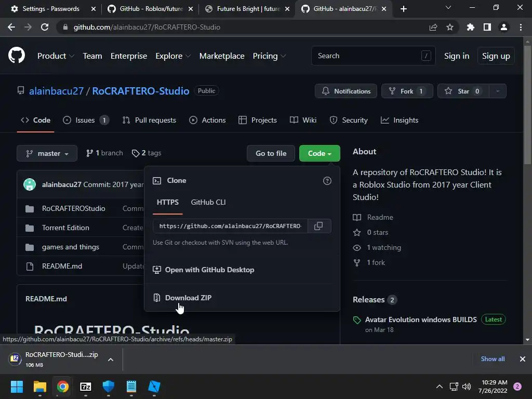
Task: Open the Actions tab
Action: pyautogui.click(x=207, y=120)
